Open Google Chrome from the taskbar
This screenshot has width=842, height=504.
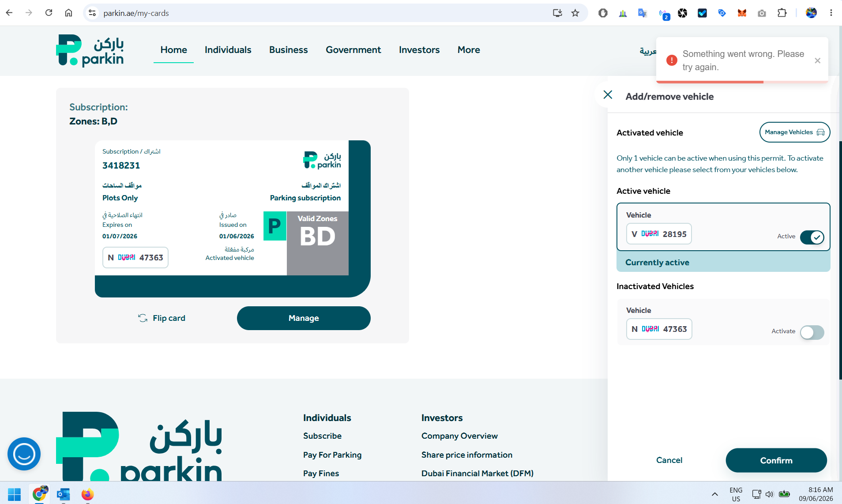39,494
